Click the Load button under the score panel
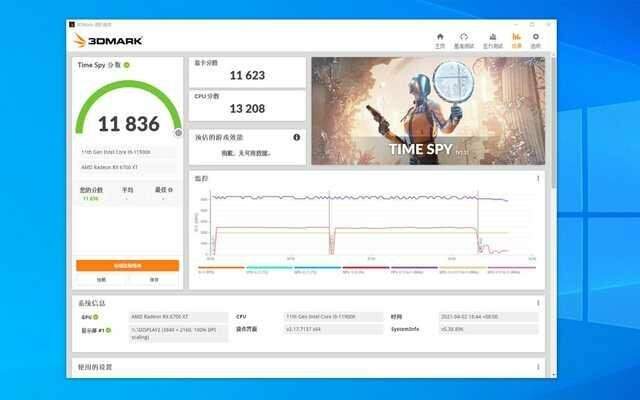This screenshot has width=640, height=400. pyautogui.click(x=101, y=280)
